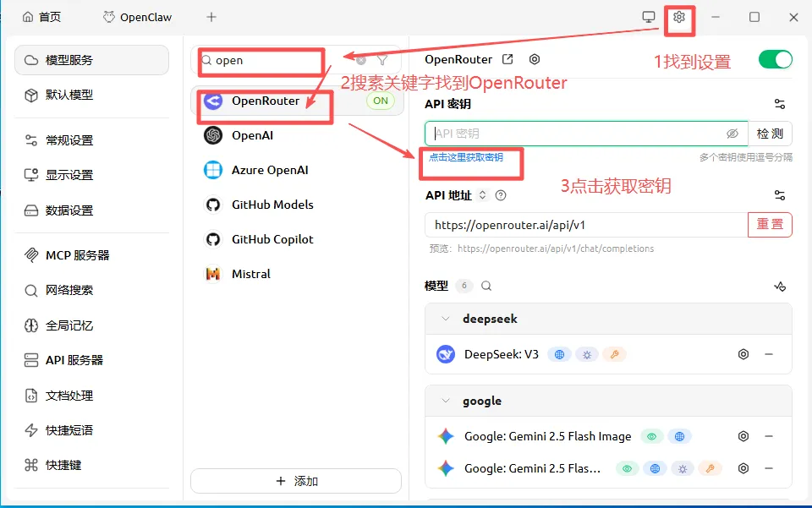
Task: Select Azure OpenAI provider logo
Action: click(213, 170)
